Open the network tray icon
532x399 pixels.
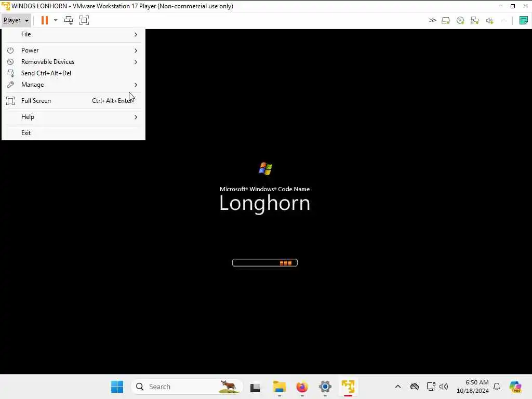point(431,387)
